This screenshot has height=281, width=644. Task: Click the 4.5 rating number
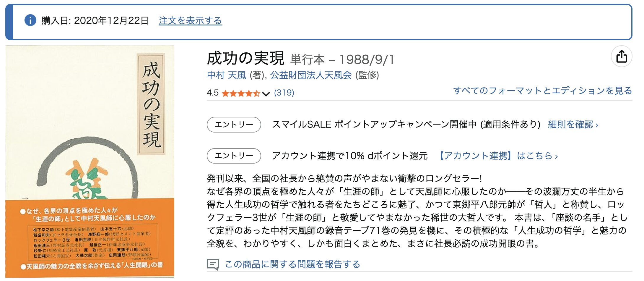[213, 93]
